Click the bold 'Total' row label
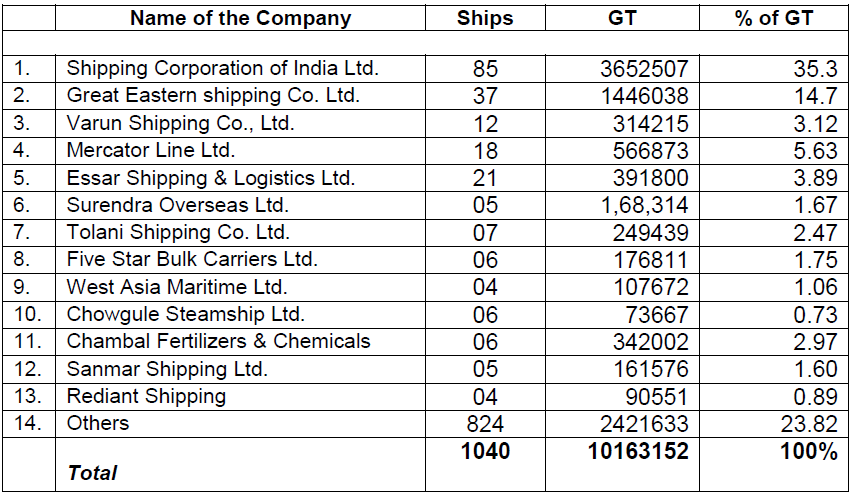Viewport: 853px width, 496px height. pyautogui.click(x=92, y=473)
